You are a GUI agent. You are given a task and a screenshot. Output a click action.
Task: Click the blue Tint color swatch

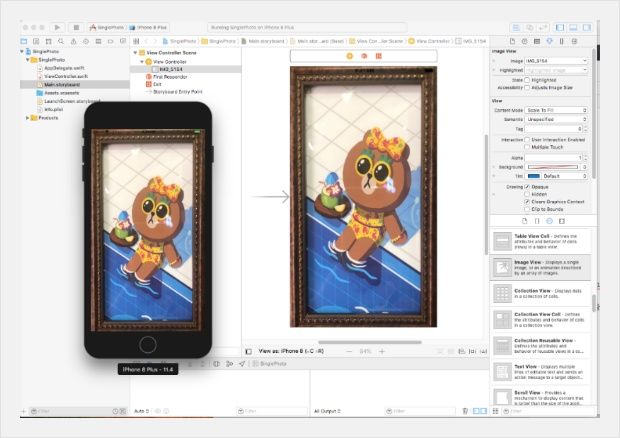click(x=534, y=176)
